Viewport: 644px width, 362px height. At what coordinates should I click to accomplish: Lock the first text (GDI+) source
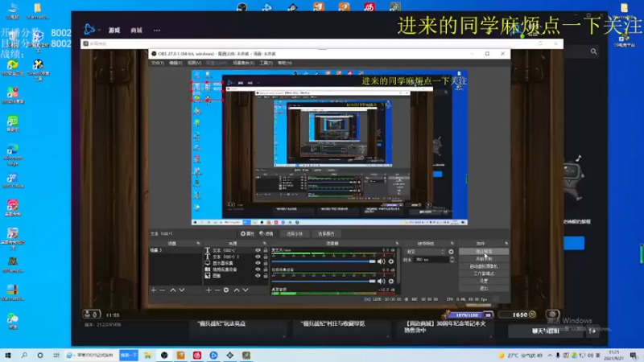click(266, 250)
